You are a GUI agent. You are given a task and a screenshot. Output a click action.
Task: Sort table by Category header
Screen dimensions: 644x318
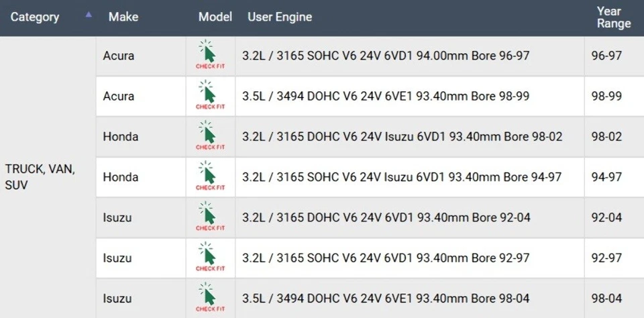tap(35, 17)
